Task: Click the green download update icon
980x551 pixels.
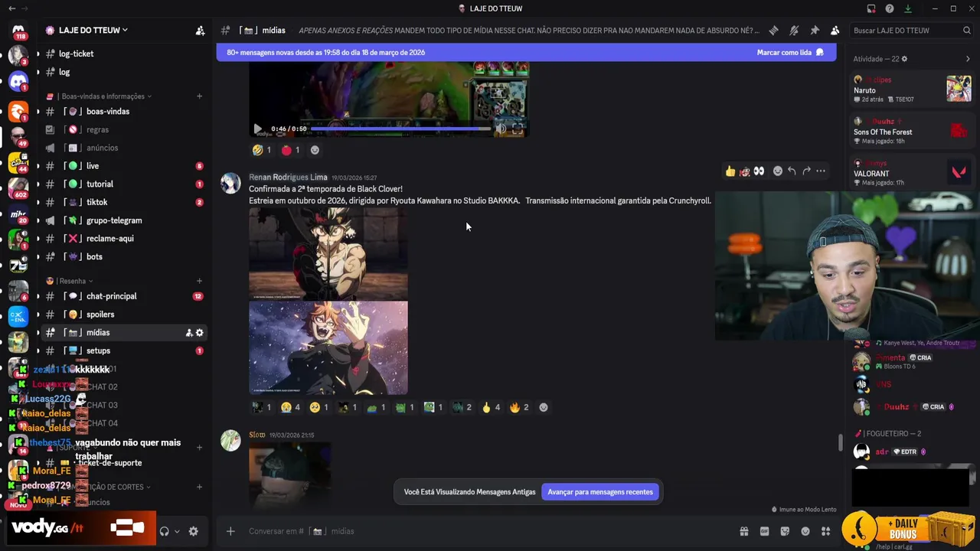Action: 908,8
